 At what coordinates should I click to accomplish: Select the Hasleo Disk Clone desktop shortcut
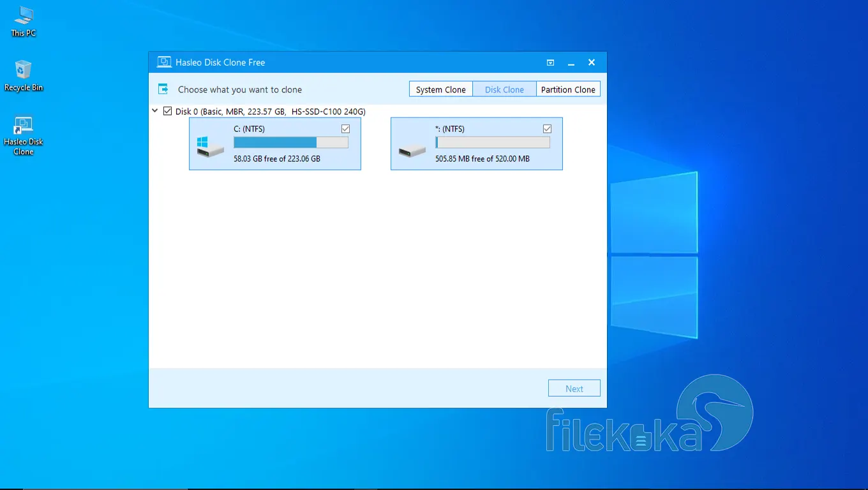[24, 136]
